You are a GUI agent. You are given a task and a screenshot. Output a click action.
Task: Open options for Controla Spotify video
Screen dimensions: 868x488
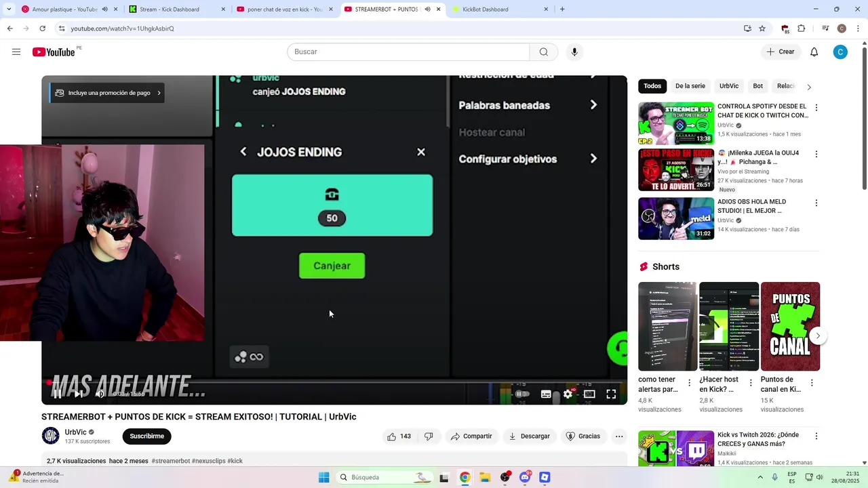point(816,108)
